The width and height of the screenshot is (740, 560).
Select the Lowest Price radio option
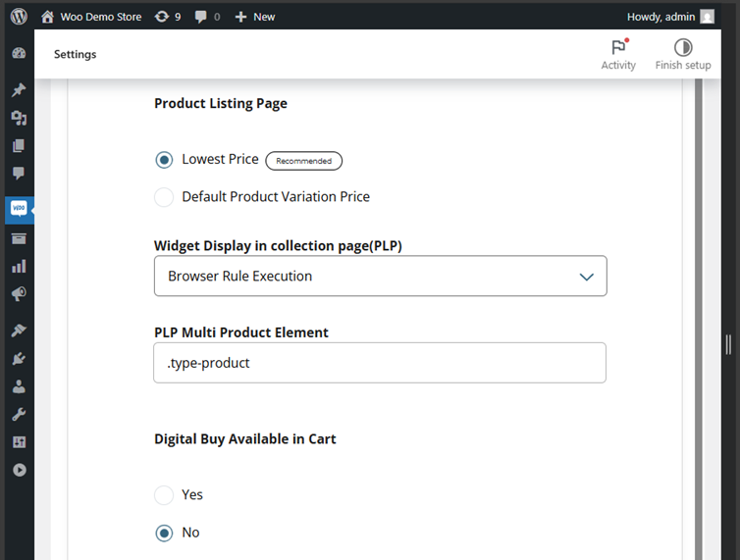[164, 160]
